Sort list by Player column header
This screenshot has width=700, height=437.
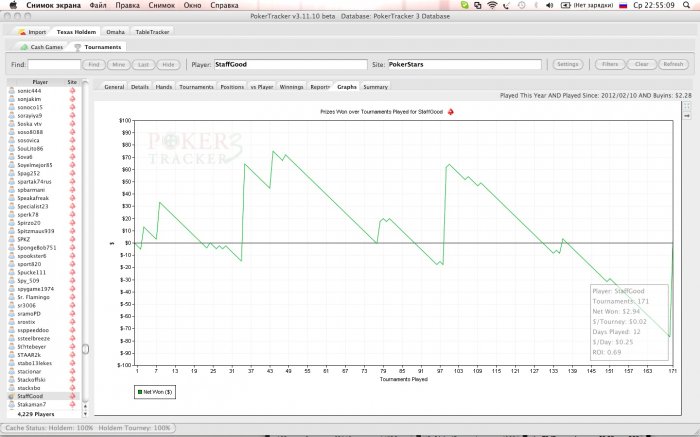[40, 82]
